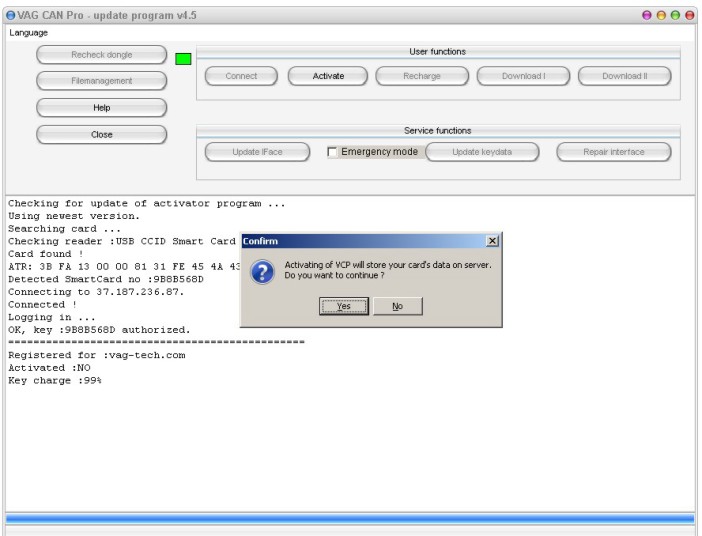
Task: Click the Update keydata button
Action: [482, 152]
